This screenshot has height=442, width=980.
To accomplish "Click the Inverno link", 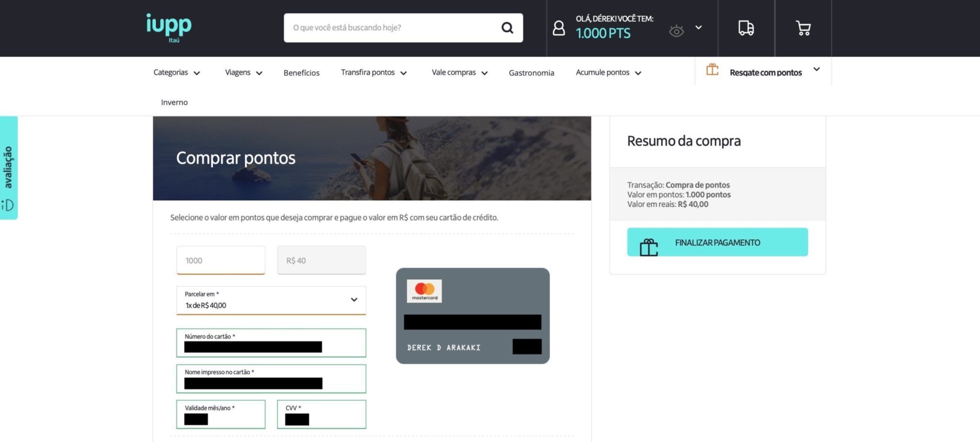I will pyautogui.click(x=174, y=102).
